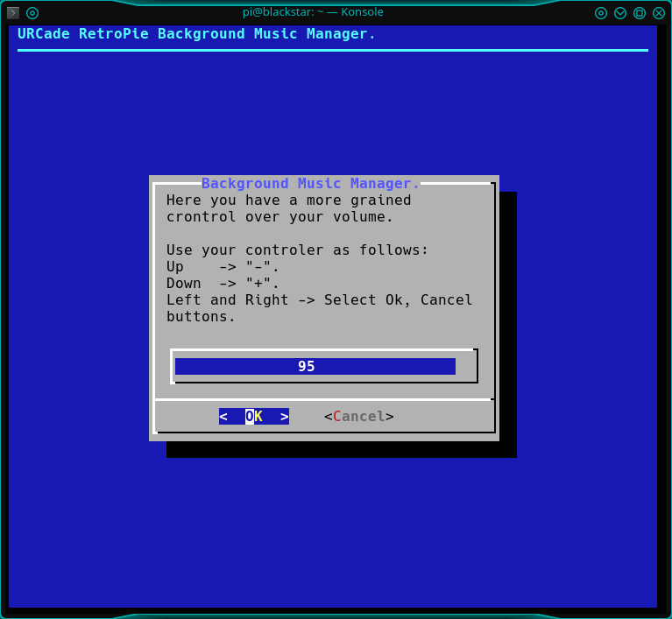This screenshot has width=672, height=619.
Task: Click the 'Left and Right -> Select Ok, Cancel' line
Action: 319,300
